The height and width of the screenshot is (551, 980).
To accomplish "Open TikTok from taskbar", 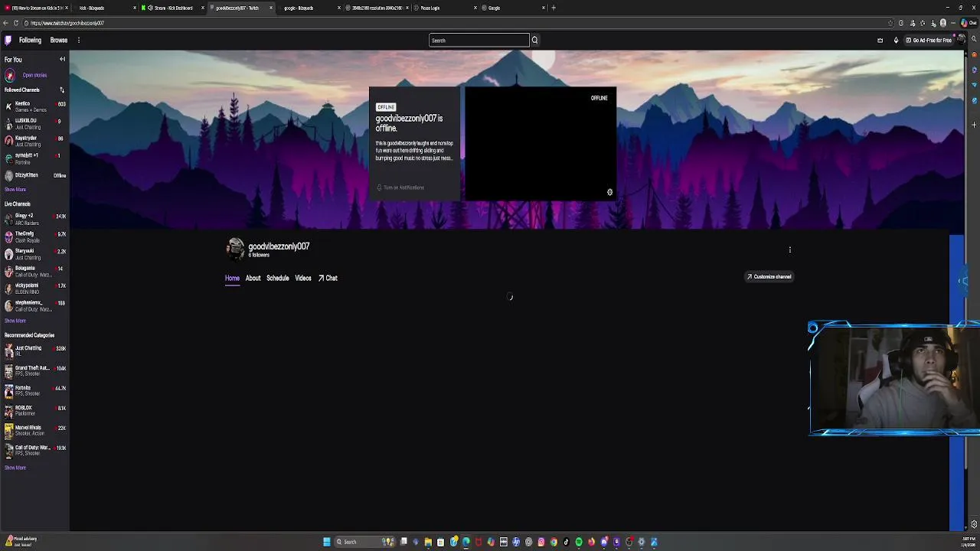I will tap(567, 542).
